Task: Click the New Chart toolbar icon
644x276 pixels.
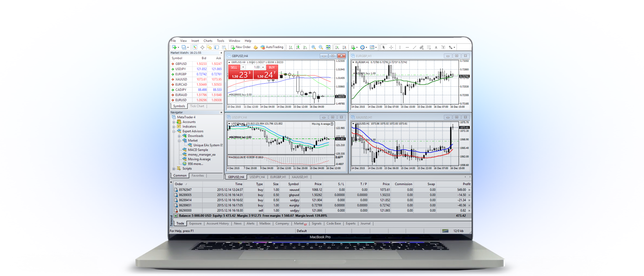Action: [x=175, y=47]
